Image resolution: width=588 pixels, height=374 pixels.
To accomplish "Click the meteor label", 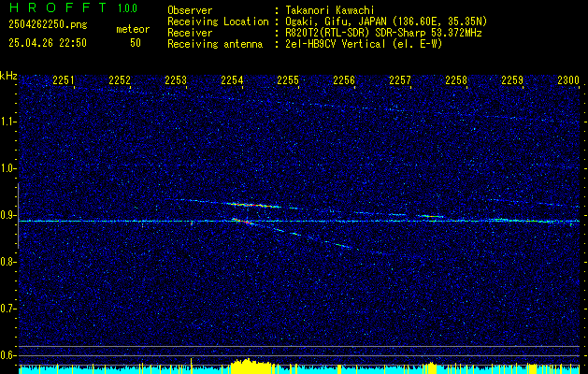I will (133, 29).
